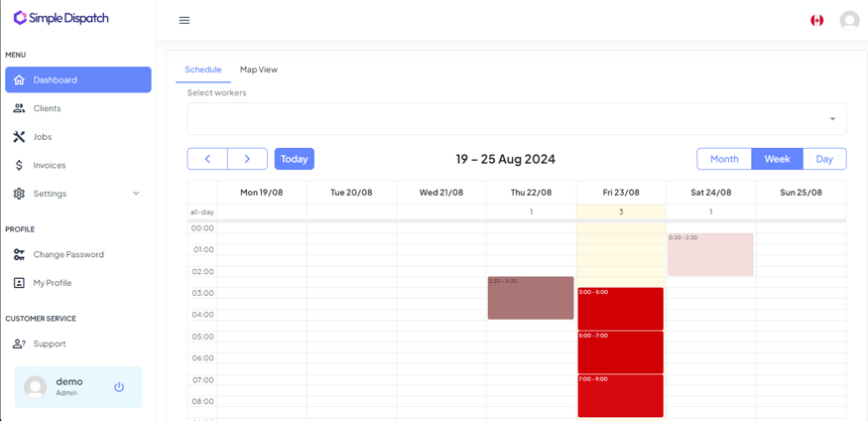The height and width of the screenshot is (421, 868).
Task: Go to Jobs in the sidebar
Action: tap(43, 137)
